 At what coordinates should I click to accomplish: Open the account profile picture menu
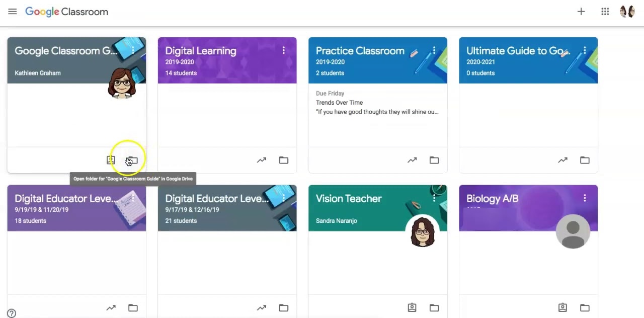coord(627,12)
